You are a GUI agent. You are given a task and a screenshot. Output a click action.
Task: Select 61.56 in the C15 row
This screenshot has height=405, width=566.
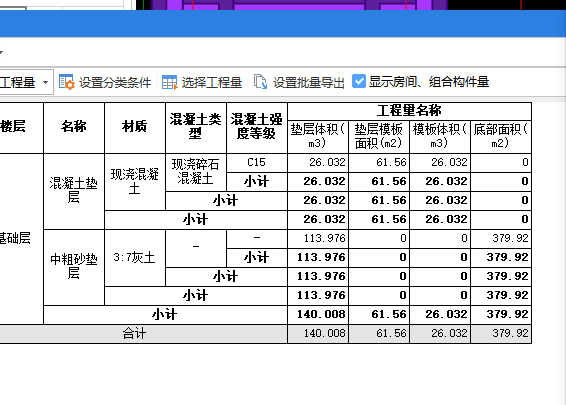pos(379,163)
